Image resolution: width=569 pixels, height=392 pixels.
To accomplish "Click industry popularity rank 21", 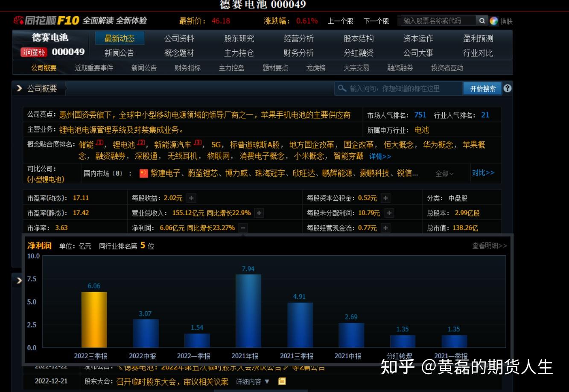I will coord(485,115).
